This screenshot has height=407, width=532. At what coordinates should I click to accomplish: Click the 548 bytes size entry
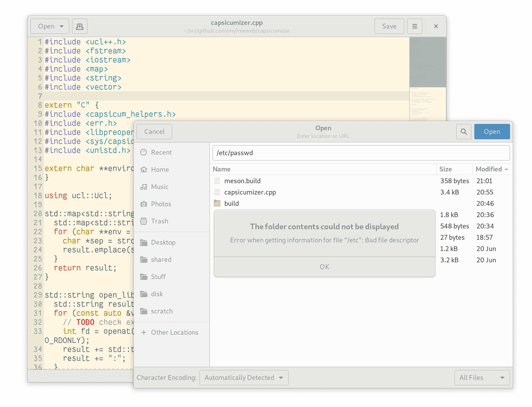coord(454,226)
